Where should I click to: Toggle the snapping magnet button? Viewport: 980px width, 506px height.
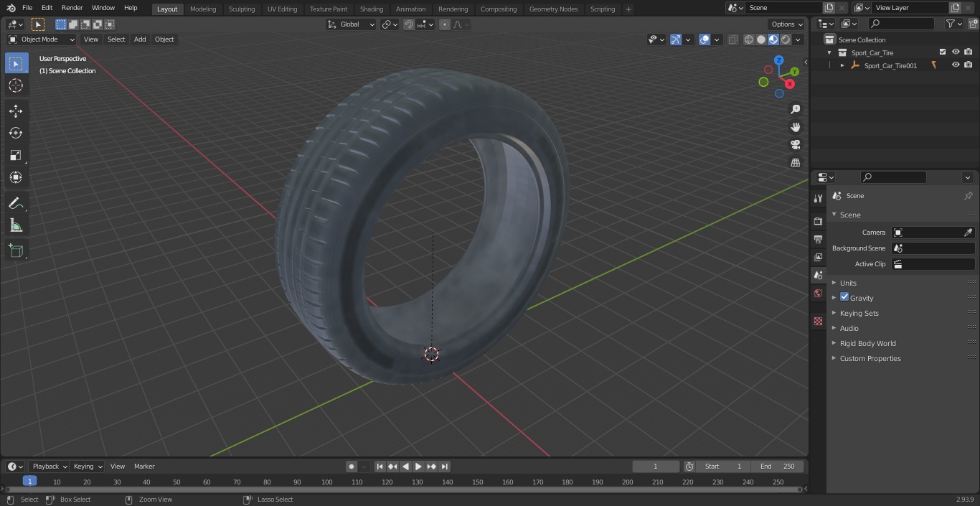[x=409, y=24]
